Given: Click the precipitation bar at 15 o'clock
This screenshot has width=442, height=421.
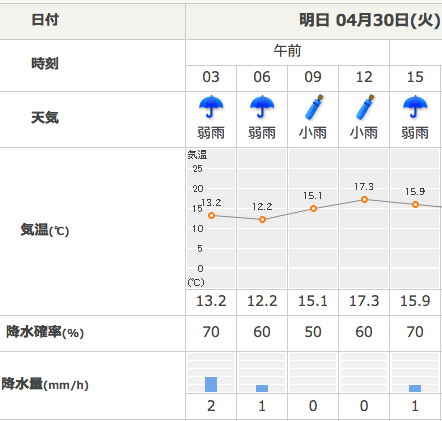Looking at the screenshot, I should [415, 388].
